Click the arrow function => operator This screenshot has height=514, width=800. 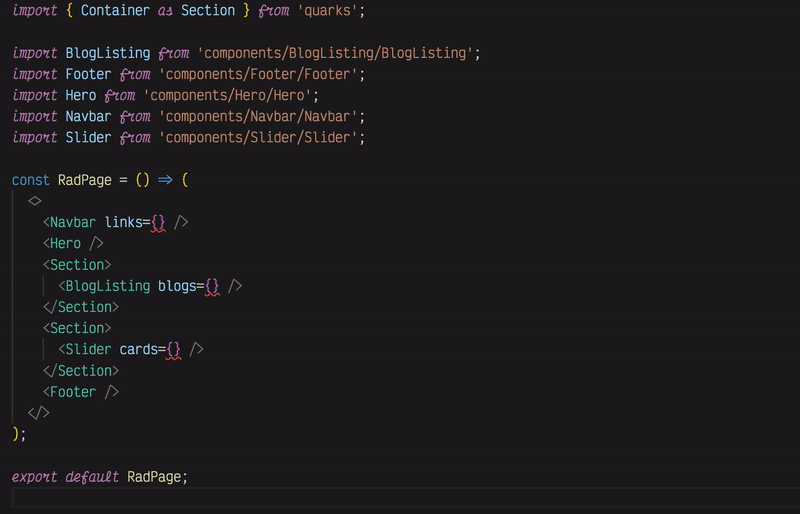pyautogui.click(x=165, y=180)
